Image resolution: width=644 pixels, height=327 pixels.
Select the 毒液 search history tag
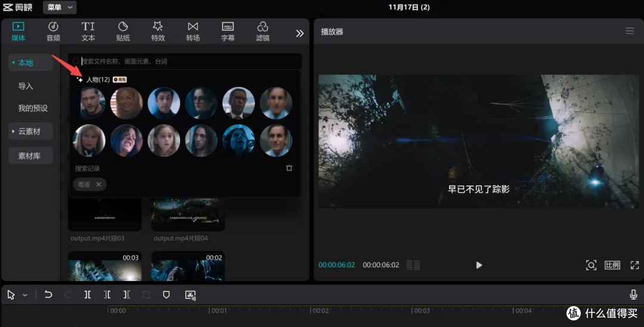[84, 184]
